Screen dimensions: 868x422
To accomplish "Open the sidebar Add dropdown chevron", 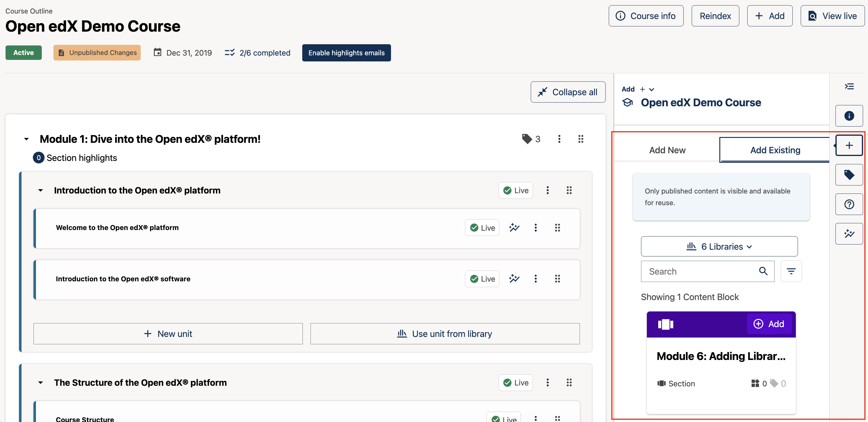I will click(x=652, y=89).
